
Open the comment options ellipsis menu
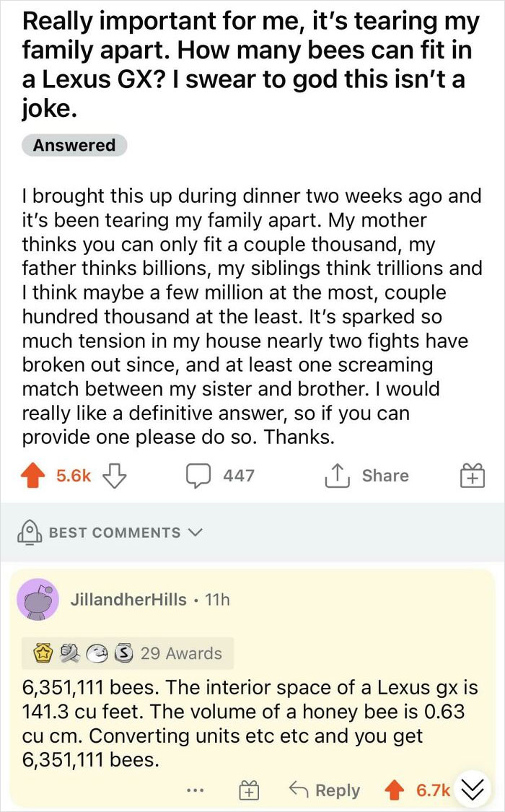click(195, 790)
